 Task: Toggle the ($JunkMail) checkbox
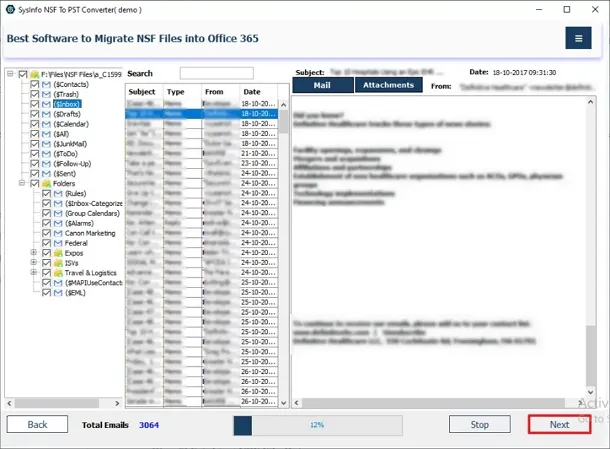35,144
